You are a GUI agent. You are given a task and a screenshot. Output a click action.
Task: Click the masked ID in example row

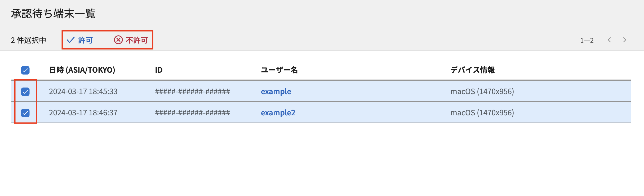click(193, 92)
